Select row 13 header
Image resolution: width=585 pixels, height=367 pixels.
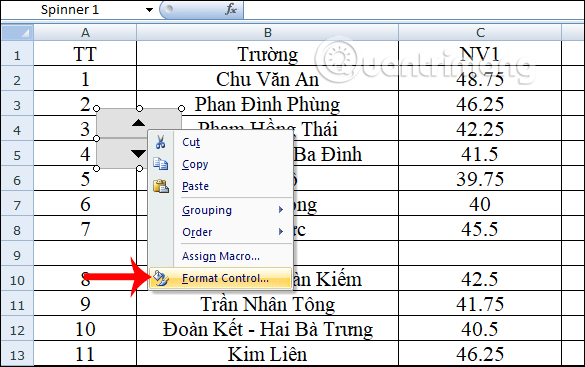coord(17,354)
